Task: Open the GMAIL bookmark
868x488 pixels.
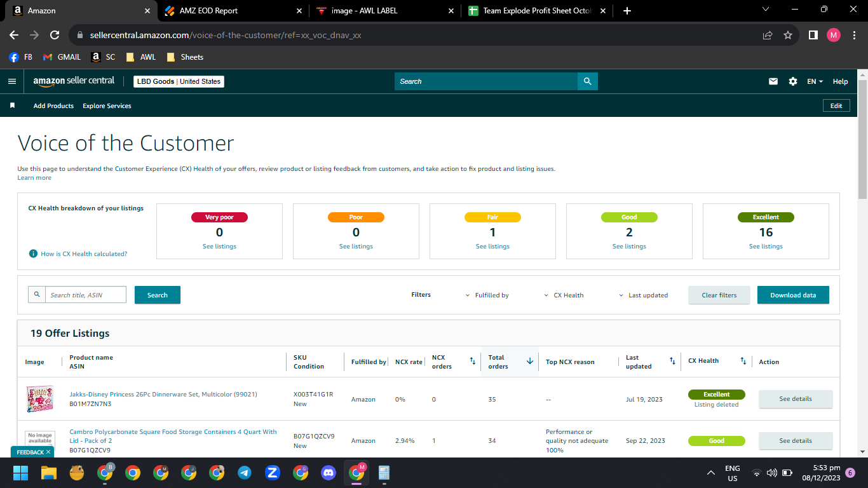Action: pos(62,57)
